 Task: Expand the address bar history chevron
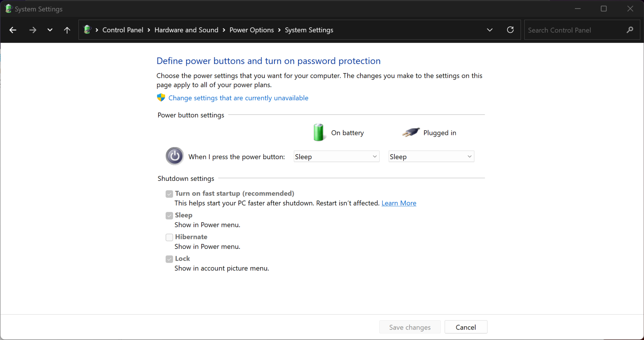489,30
